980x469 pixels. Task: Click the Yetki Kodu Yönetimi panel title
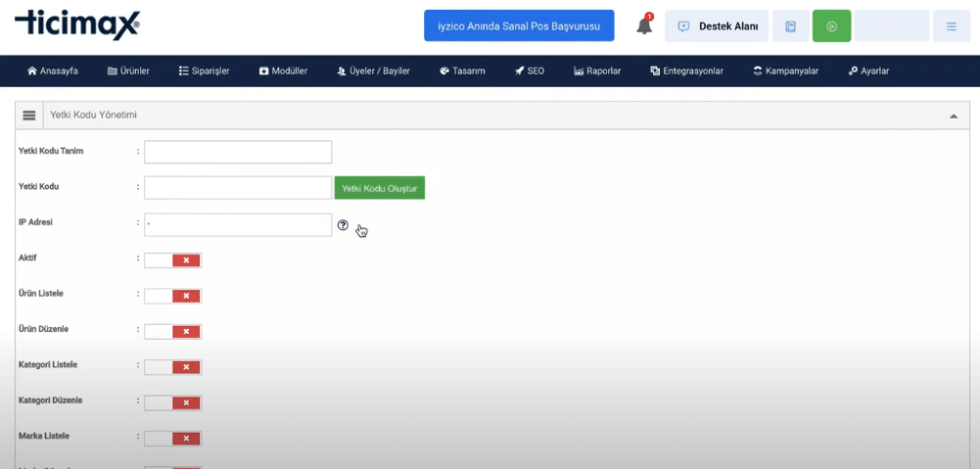[94, 116]
